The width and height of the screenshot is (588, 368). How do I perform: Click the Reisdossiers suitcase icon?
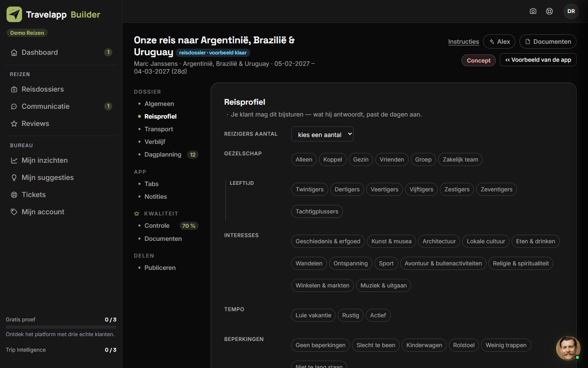pyautogui.click(x=14, y=89)
